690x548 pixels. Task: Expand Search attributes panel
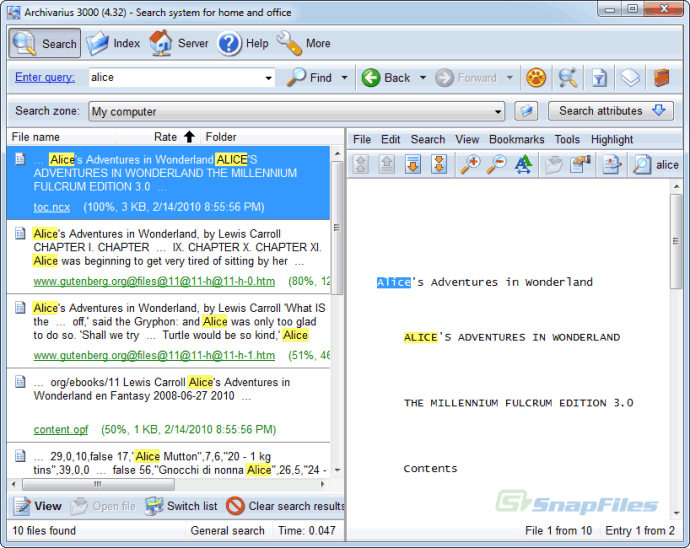611,111
